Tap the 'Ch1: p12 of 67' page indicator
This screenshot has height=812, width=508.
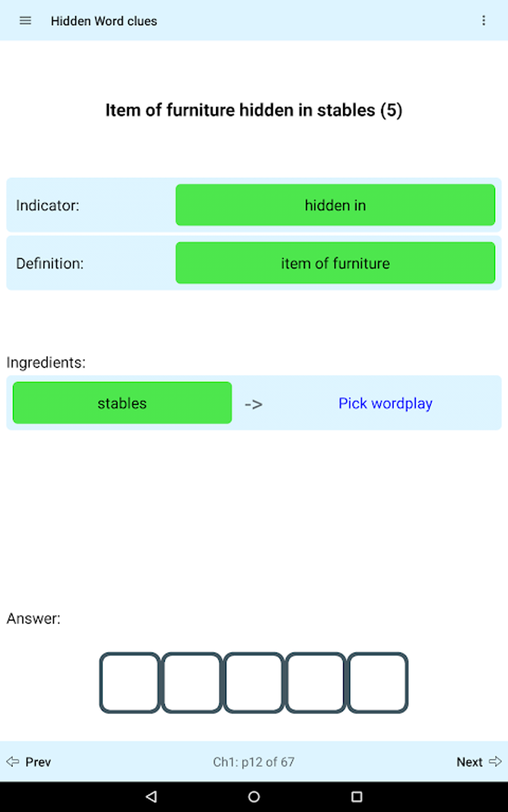click(254, 762)
